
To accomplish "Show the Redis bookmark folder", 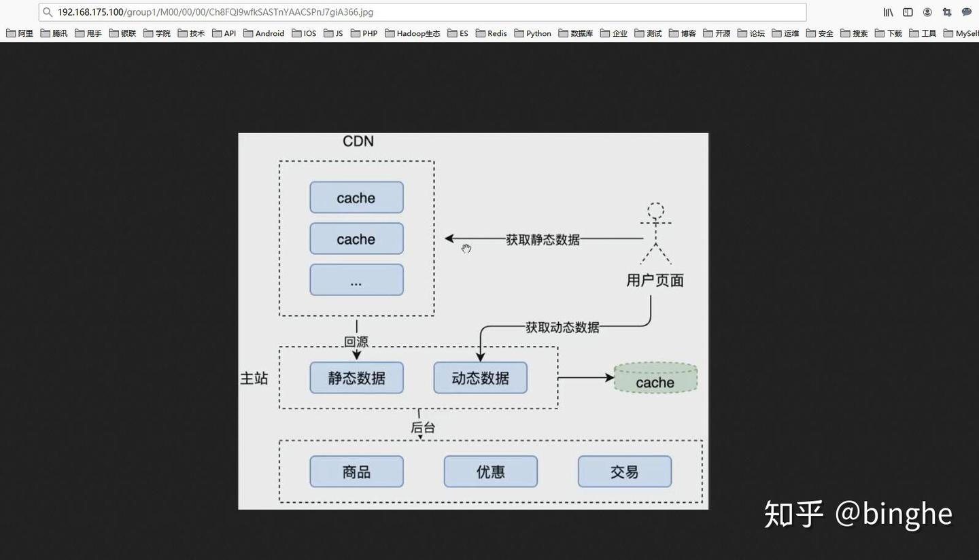I will click(x=492, y=33).
